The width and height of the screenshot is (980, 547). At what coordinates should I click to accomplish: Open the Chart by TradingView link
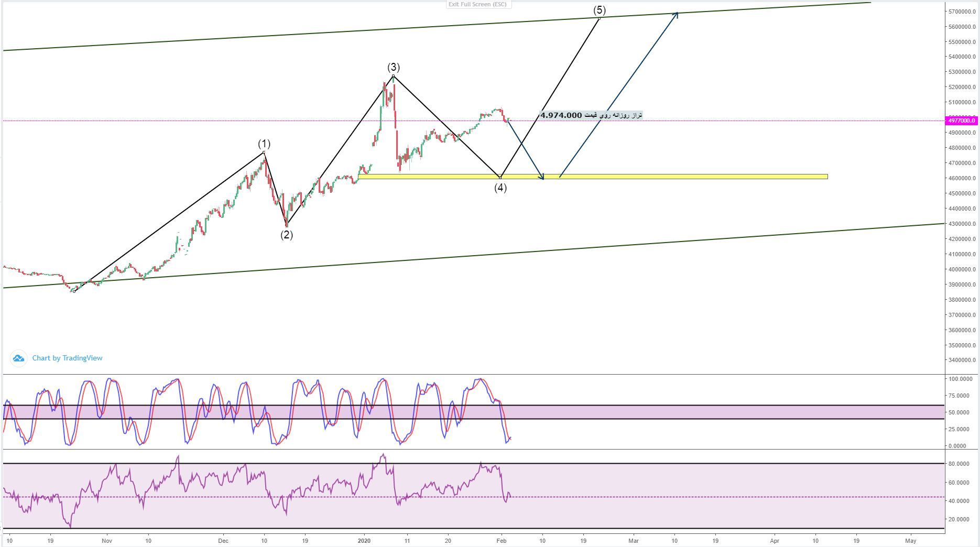[67, 358]
